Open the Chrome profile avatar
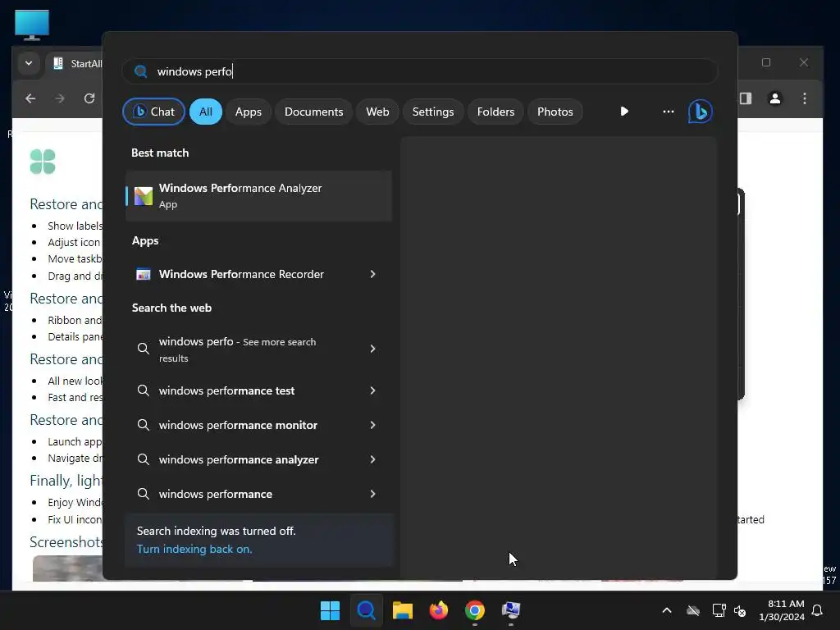Viewport: 840px width, 630px height. coord(774,98)
